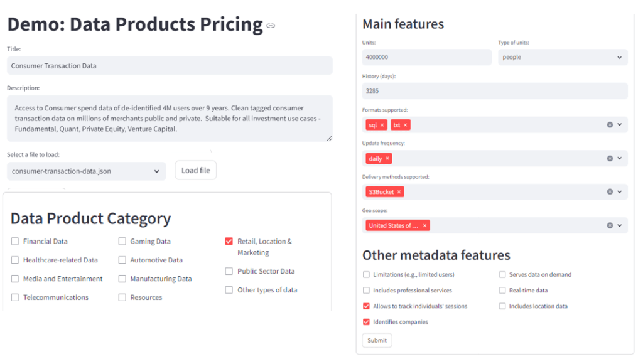This screenshot has width=643, height=364.
Task: Remove the daily update frequency tag
Action: tap(387, 159)
